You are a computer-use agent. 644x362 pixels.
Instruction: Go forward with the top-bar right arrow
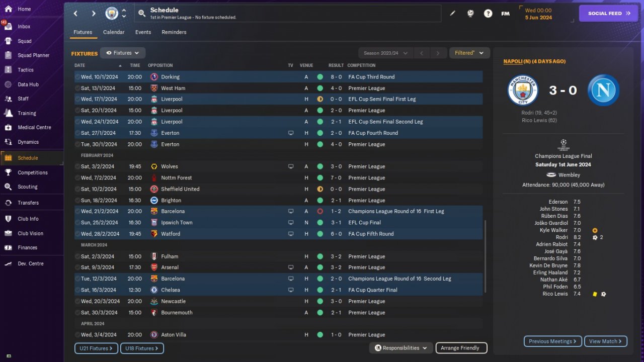point(94,13)
